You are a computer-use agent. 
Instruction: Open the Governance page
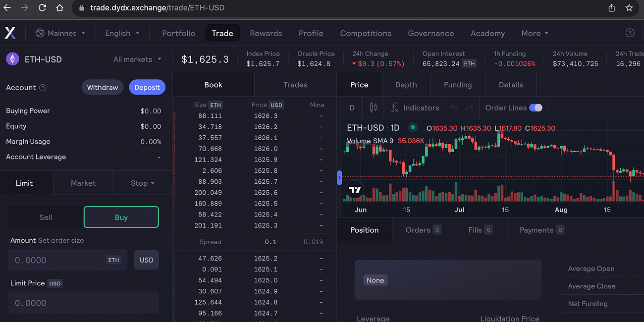(431, 33)
